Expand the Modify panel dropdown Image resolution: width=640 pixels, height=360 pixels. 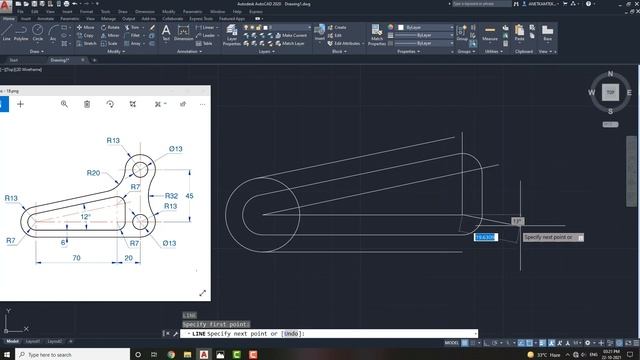pos(116,52)
